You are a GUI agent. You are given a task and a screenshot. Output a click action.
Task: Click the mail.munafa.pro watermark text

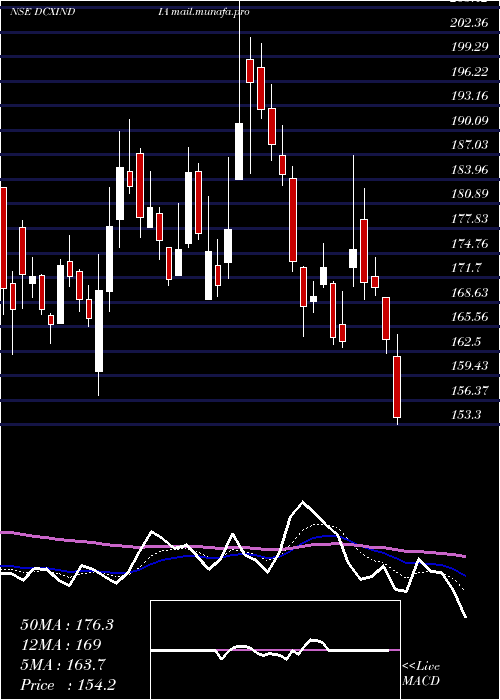pos(209,12)
